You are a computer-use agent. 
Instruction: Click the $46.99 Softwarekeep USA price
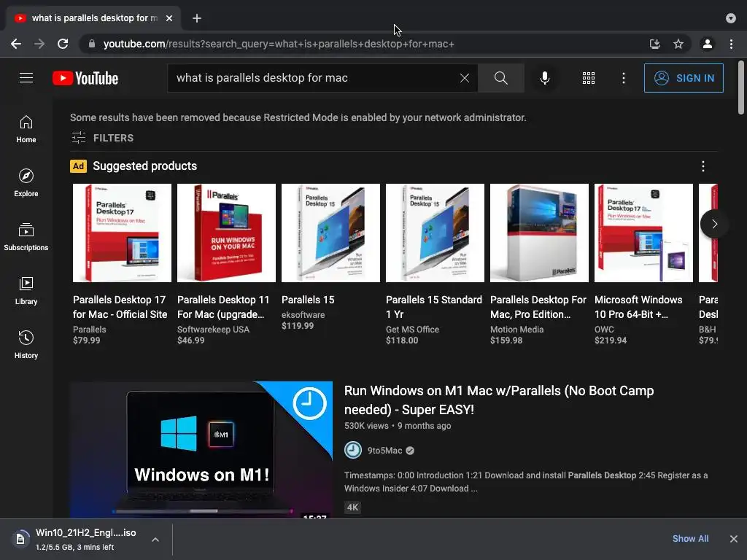point(191,341)
